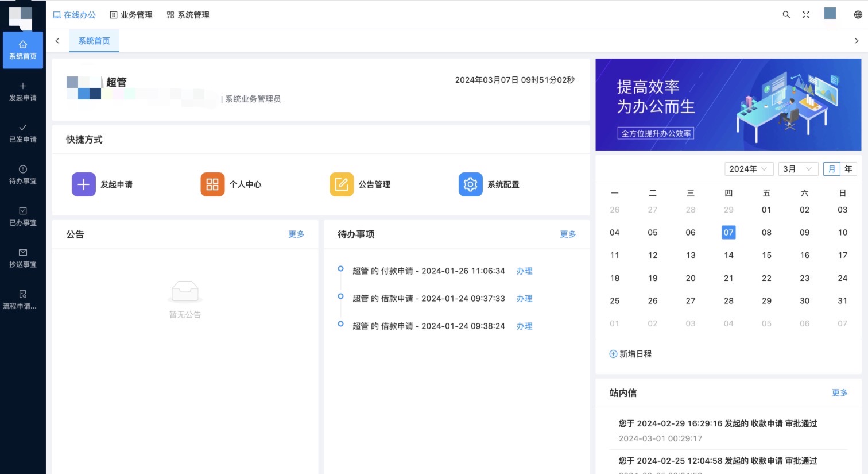Open 已办事宜 in the left sidebar
The height and width of the screenshot is (474, 868).
click(23, 217)
